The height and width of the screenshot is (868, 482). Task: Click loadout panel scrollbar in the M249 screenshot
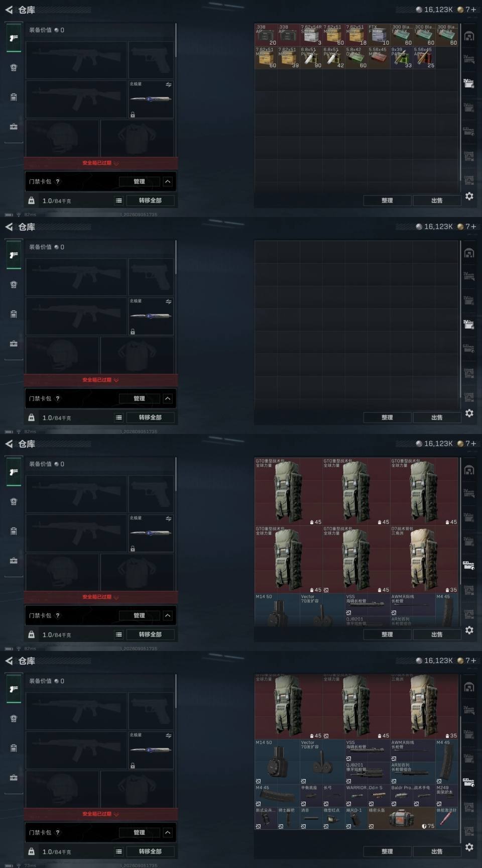pyautogui.click(x=176, y=691)
